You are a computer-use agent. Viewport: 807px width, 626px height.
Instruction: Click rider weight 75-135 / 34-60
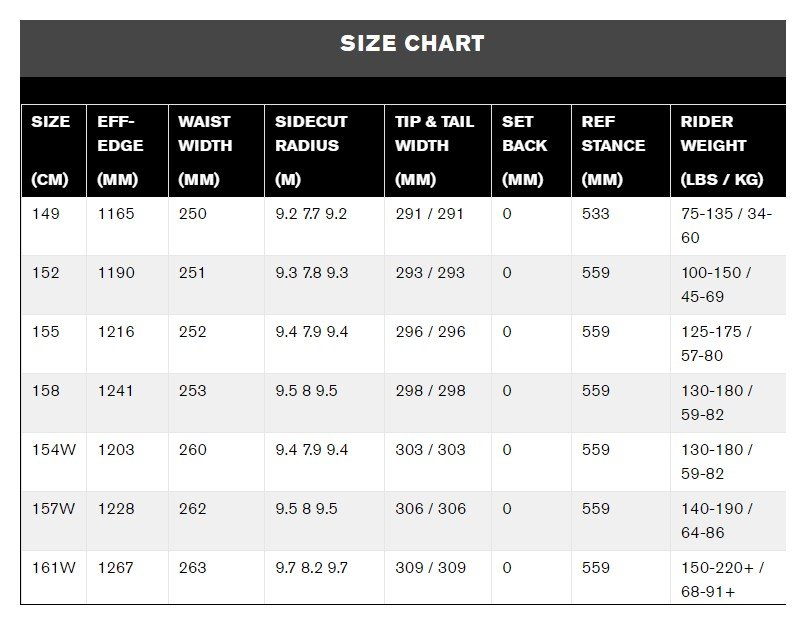click(726, 225)
